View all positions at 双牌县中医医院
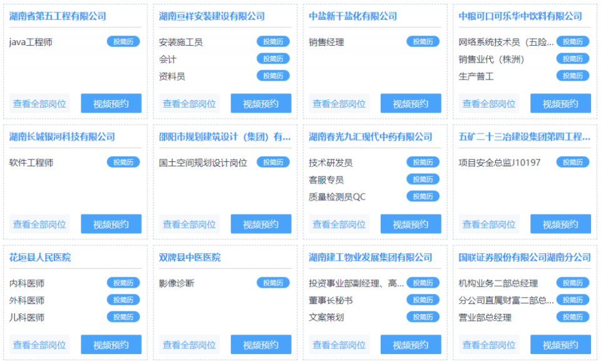This screenshot has width=601, height=364. pyautogui.click(x=189, y=345)
